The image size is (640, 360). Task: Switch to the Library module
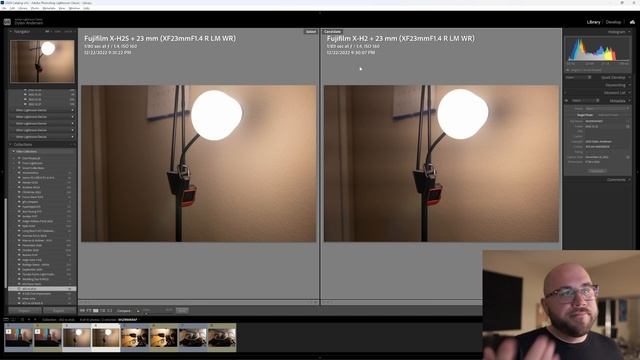point(593,22)
